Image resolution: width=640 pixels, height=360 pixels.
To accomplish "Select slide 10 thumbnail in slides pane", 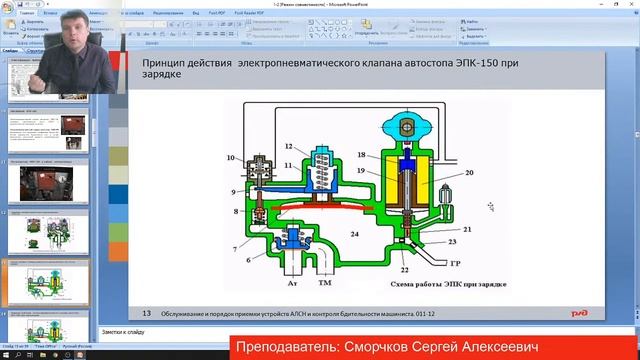I will tap(48, 131).
